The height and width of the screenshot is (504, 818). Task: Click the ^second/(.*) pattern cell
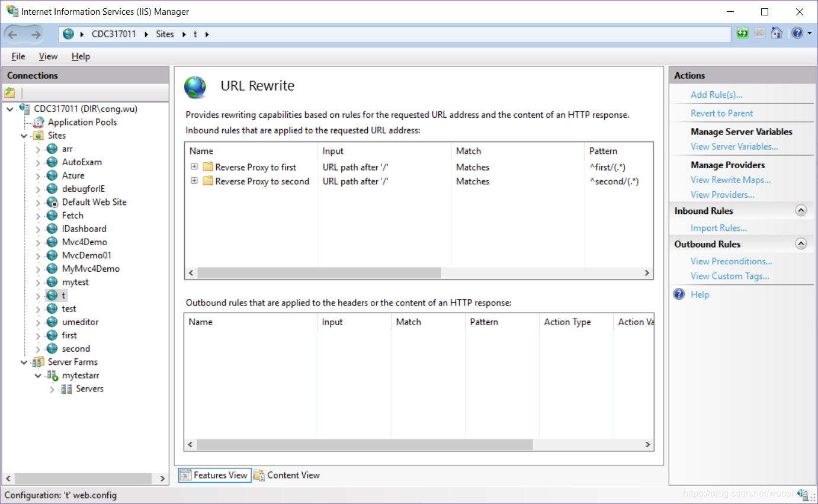click(614, 181)
